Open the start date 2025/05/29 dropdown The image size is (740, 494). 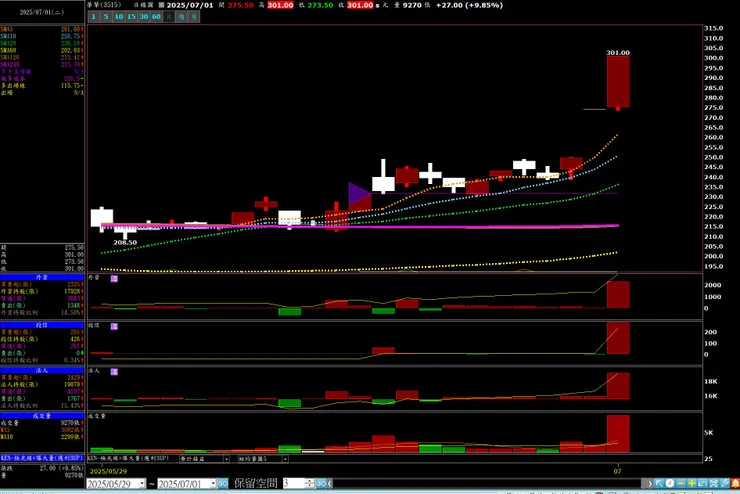(x=142, y=484)
